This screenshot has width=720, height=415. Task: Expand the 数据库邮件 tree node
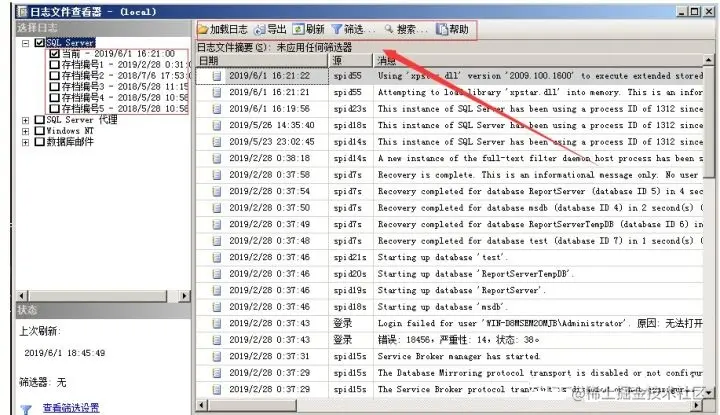26,142
